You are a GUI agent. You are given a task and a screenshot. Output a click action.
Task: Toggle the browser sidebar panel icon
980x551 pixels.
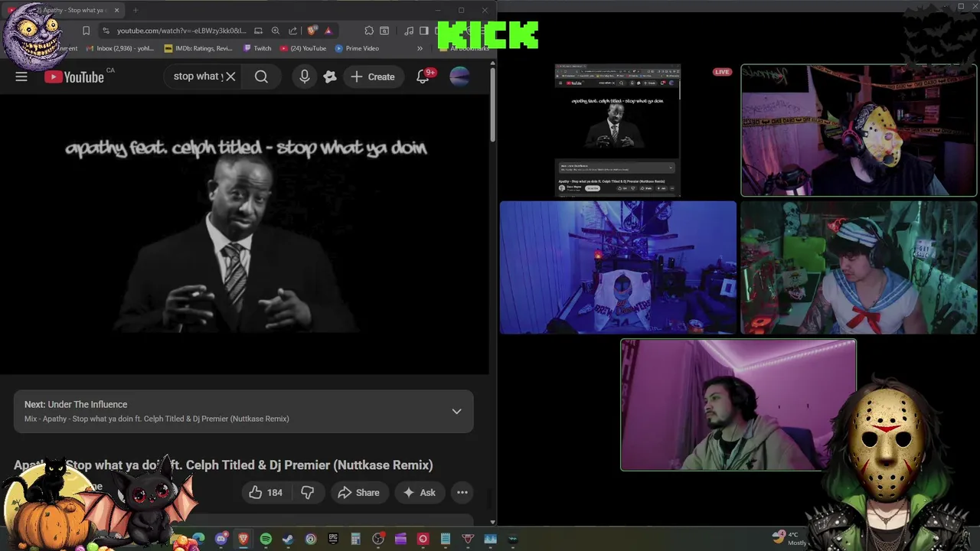(423, 31)
